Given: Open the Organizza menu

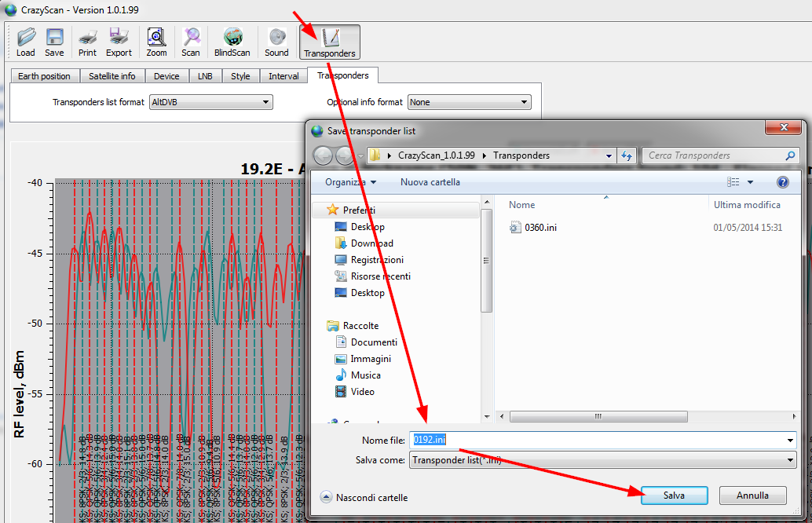Looking at the screenshot, I should pos(350,182).
